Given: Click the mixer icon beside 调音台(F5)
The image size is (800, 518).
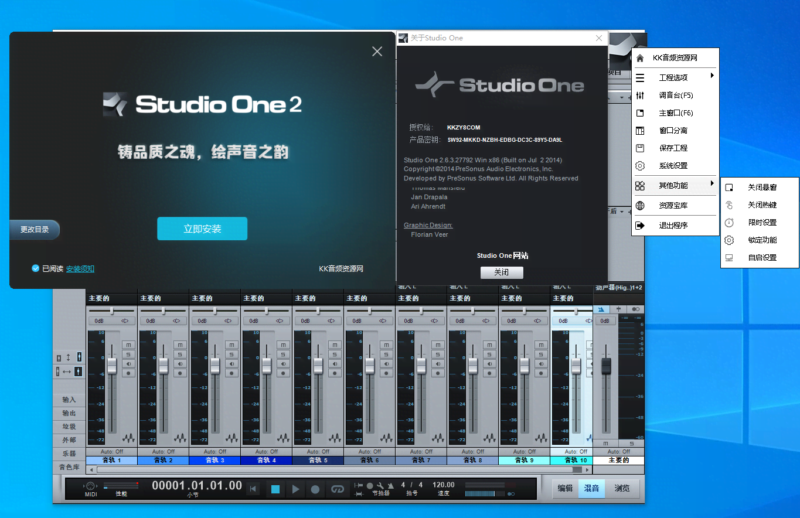Looking at the screenshot, I should pos(640,95).
